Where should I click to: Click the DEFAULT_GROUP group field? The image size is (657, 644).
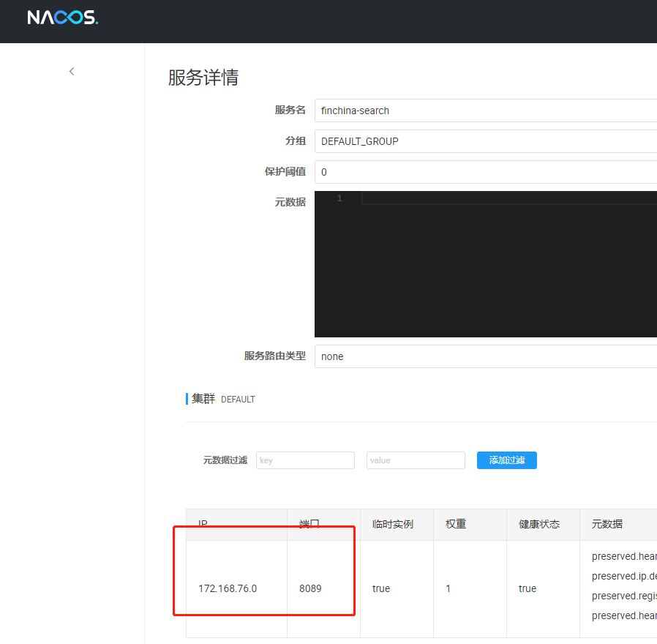(x=486, y=141)
